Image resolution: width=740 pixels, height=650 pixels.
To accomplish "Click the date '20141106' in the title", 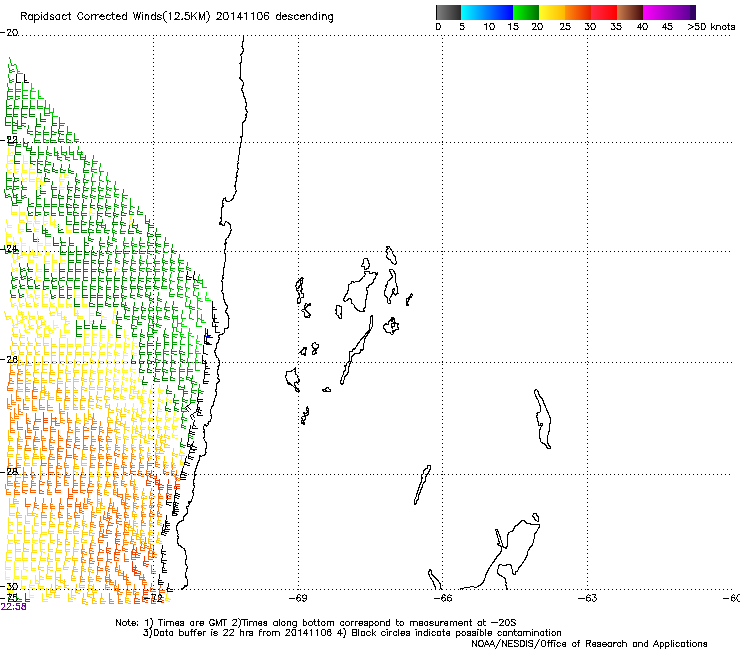I will pos(243,17).
